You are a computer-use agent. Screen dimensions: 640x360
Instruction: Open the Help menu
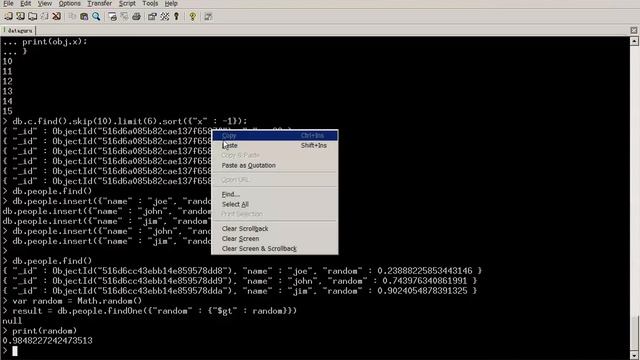tap(171, 3)
